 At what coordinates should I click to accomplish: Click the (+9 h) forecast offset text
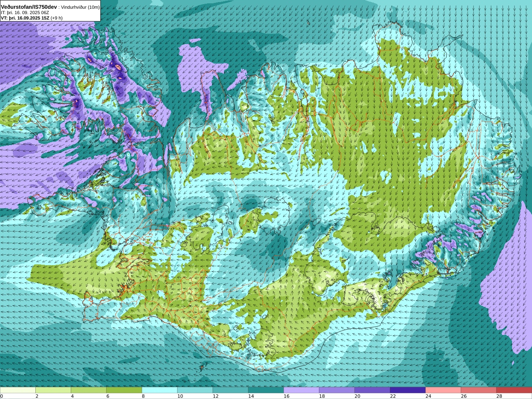click(x=57, y=18)
